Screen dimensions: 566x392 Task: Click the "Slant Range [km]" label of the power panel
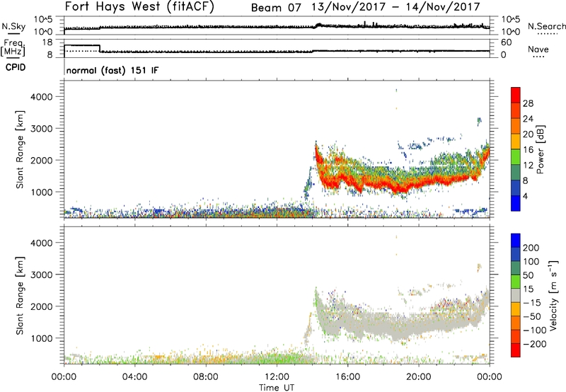[20, 149]
